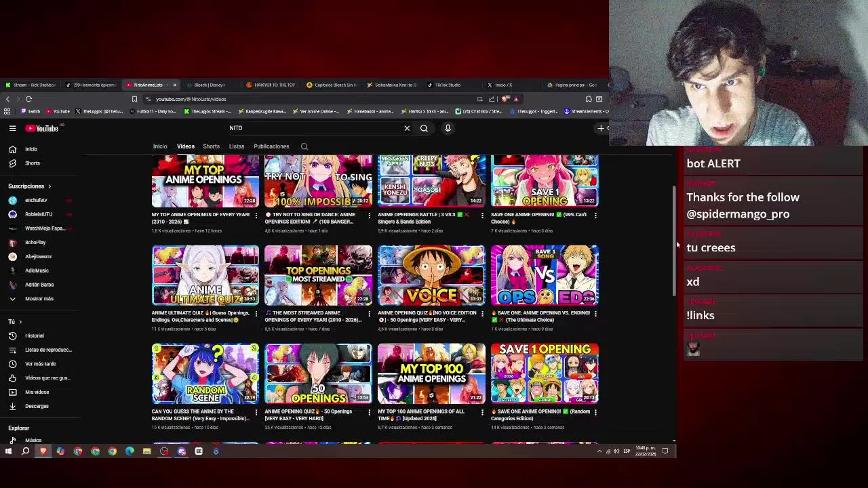868x488 pixels.
Task: Open the bookmarks bar apps grid icon
Action: tap(7, 111)
